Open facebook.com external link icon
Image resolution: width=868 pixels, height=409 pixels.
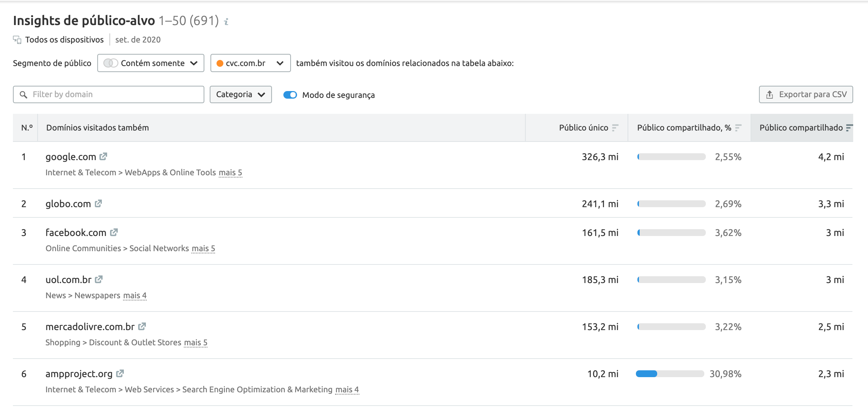point(114,232)
